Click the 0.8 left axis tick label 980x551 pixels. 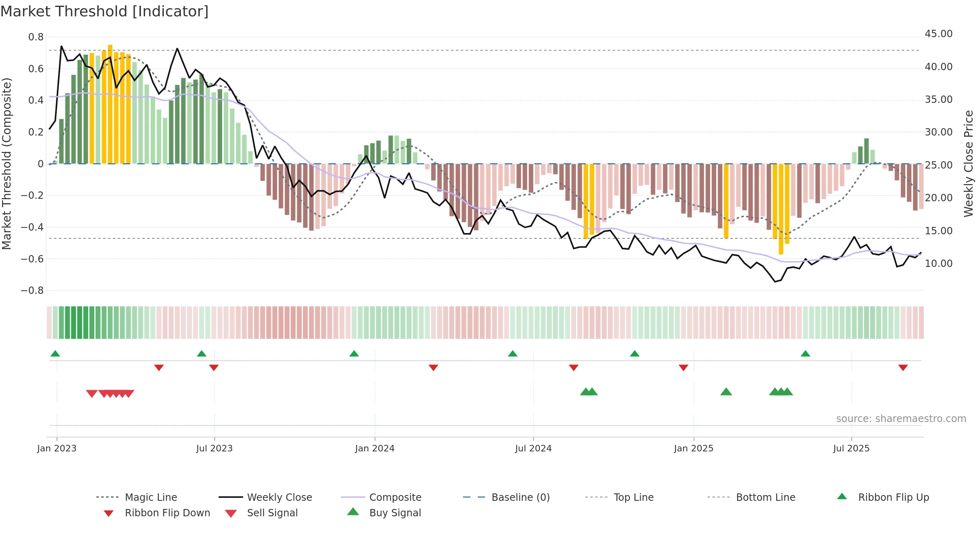pos(36,37)
